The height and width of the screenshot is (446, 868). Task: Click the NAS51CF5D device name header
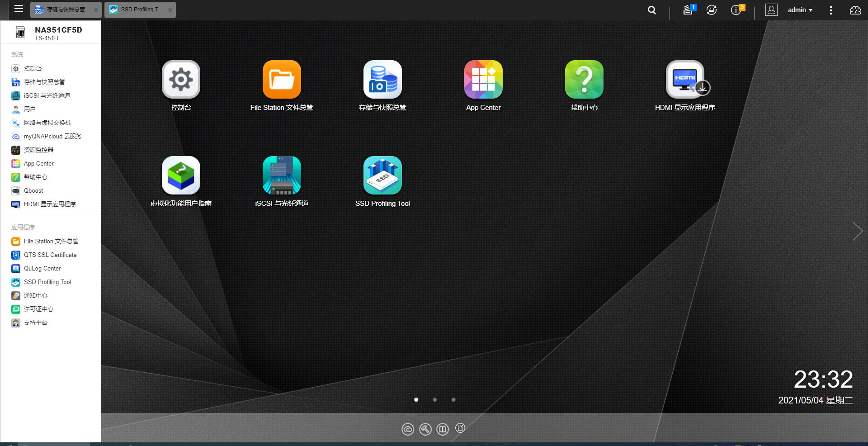58,30
